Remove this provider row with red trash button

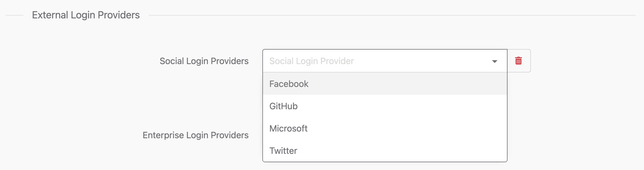[x=518, y=61]
